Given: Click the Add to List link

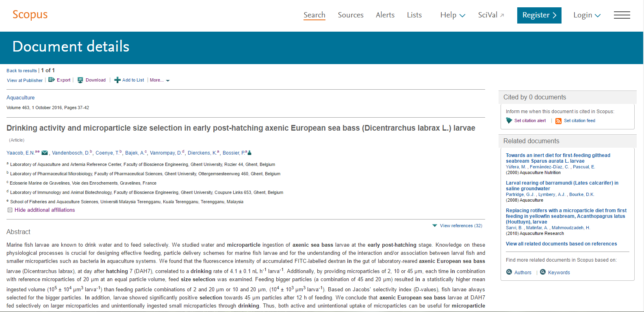Looking at the screenshot, I should point(133,80).
